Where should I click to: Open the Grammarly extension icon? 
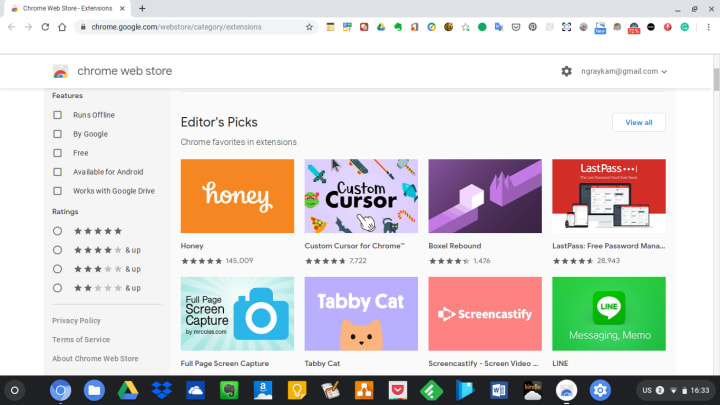(685, 27)
